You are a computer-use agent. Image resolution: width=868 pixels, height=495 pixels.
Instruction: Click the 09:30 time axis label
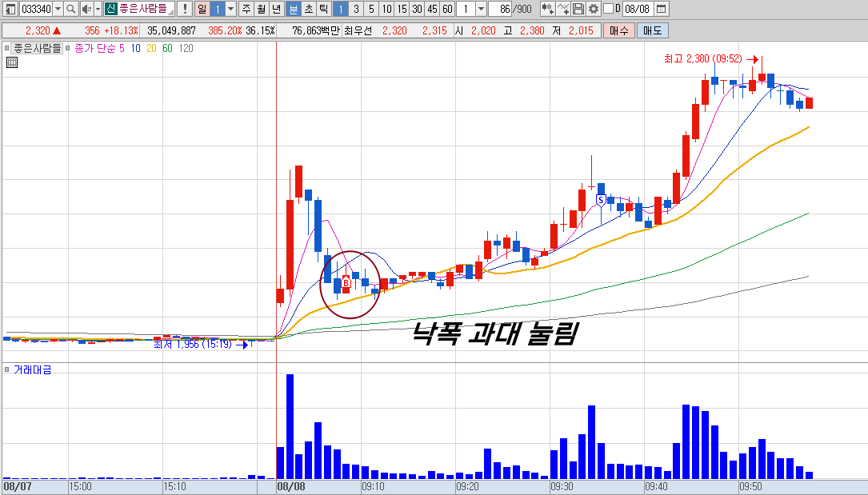click(x=562, y=487)
